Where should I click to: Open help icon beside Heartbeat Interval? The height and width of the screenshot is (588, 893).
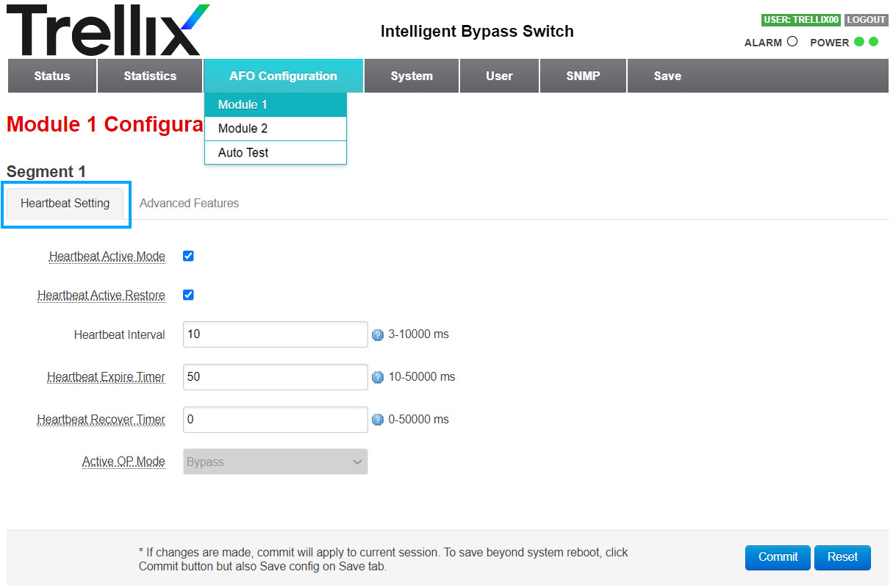tap(378, 335)
